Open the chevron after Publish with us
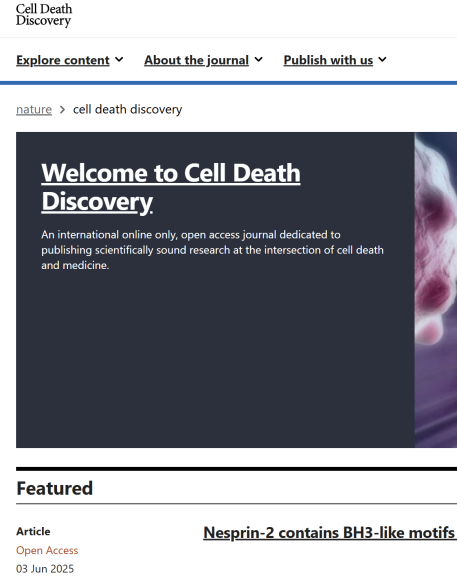This screenshot has width=457, height=580. pos(382,60)
